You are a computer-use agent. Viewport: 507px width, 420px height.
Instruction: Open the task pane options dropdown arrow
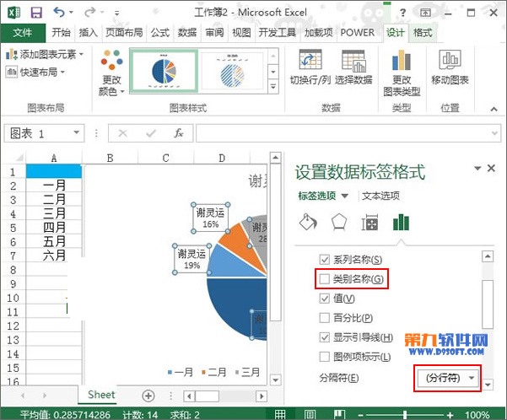(477, 168)
